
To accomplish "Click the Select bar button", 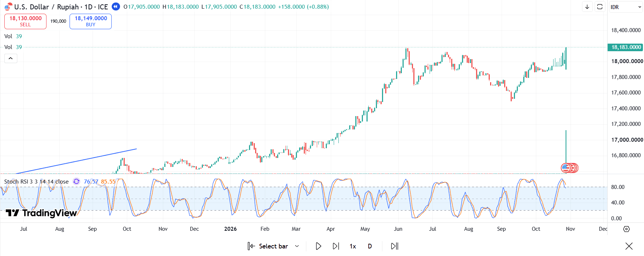I will coord(268,246).
